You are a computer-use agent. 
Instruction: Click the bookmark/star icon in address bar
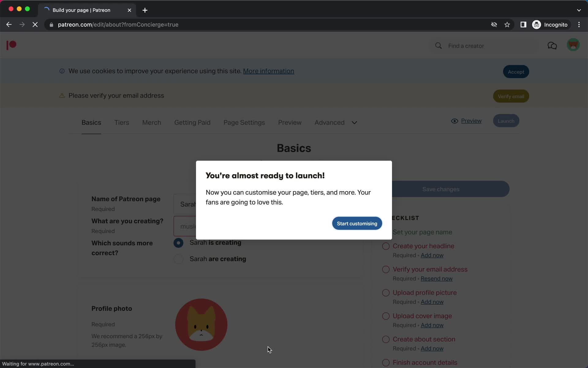(507, 24)
